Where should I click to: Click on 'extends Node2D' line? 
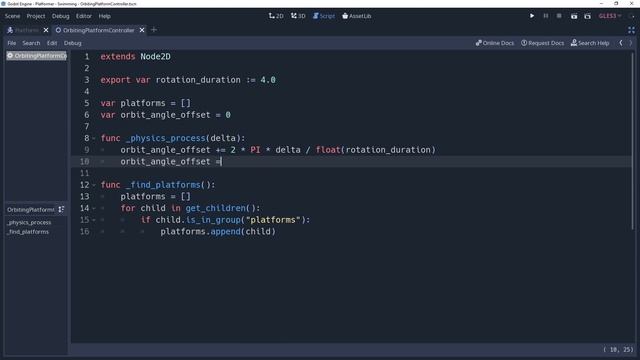pyautogui.click(x=136, y=57)
